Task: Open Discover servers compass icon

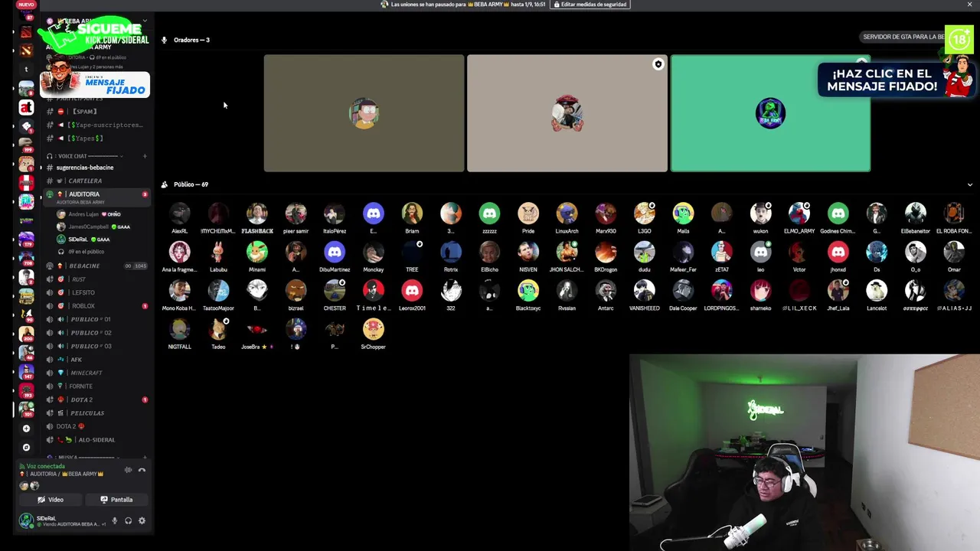Action: 26,447
